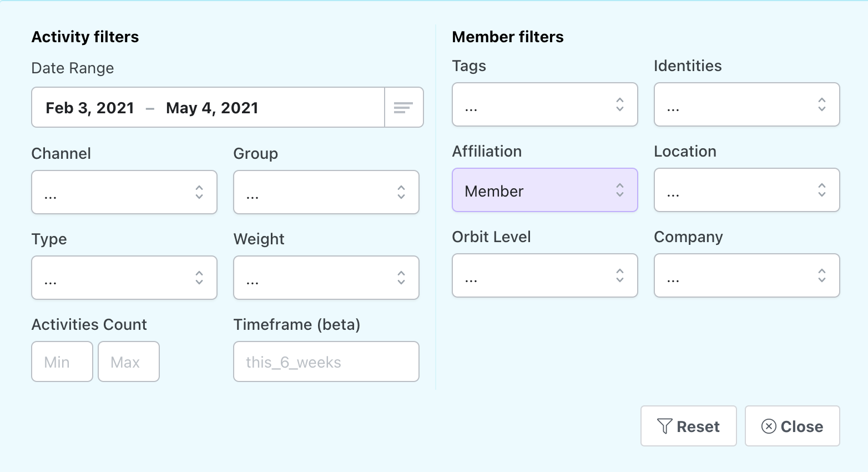Click the funnel icon on Reset
This screenshot has width=868, height=472.
point(664,426)
